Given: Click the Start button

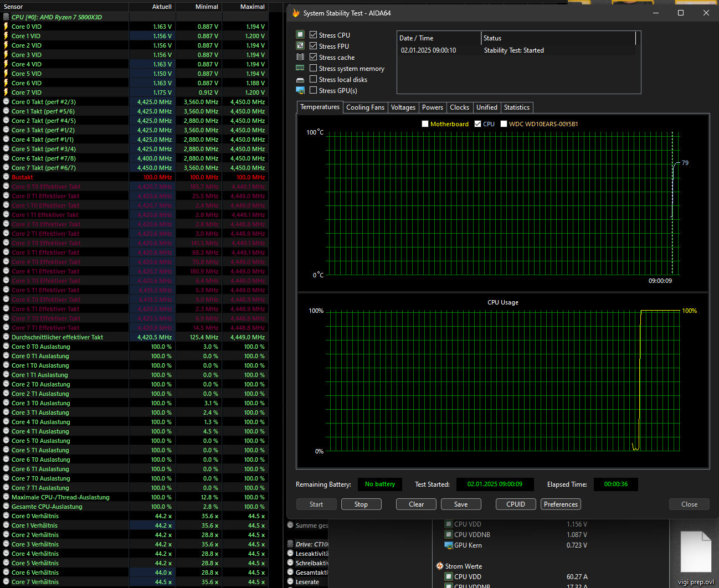Looking at the screenshot, I should 316,504.
